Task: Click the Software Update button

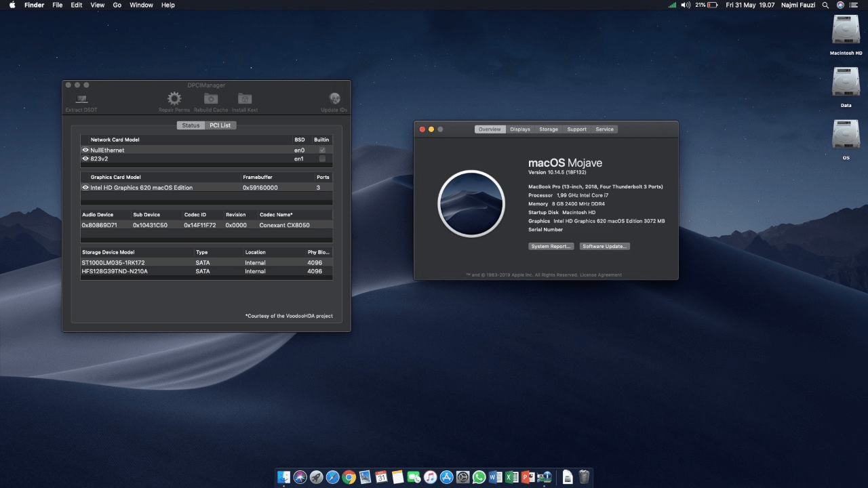Action: coord(604,246)
